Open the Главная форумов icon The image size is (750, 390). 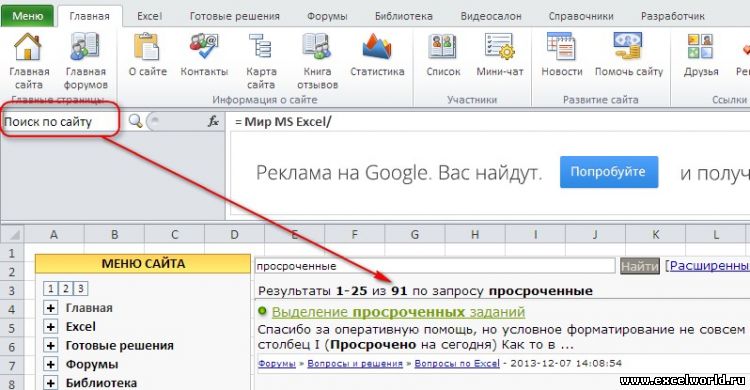86,47
